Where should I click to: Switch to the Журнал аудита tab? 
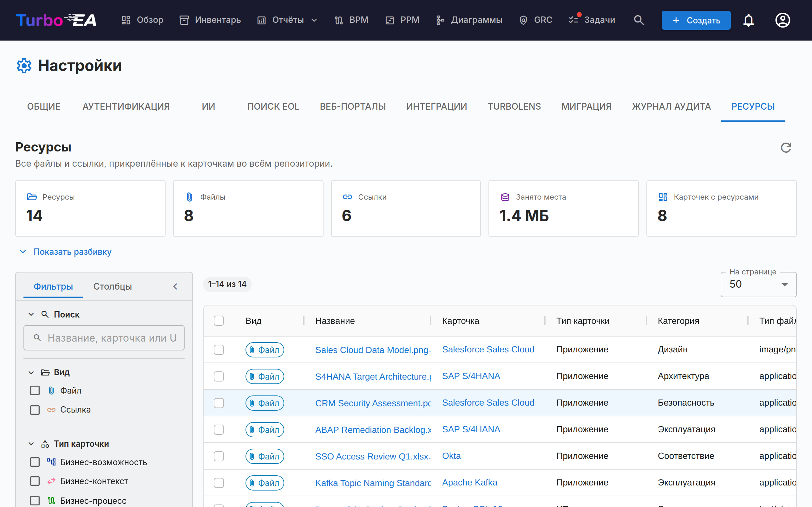point(671,107)
